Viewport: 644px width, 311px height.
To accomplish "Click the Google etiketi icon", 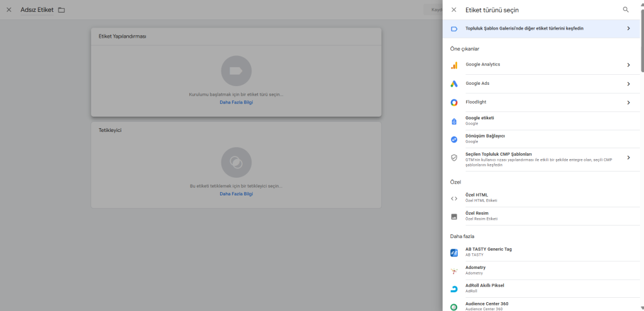I will 454,121.
